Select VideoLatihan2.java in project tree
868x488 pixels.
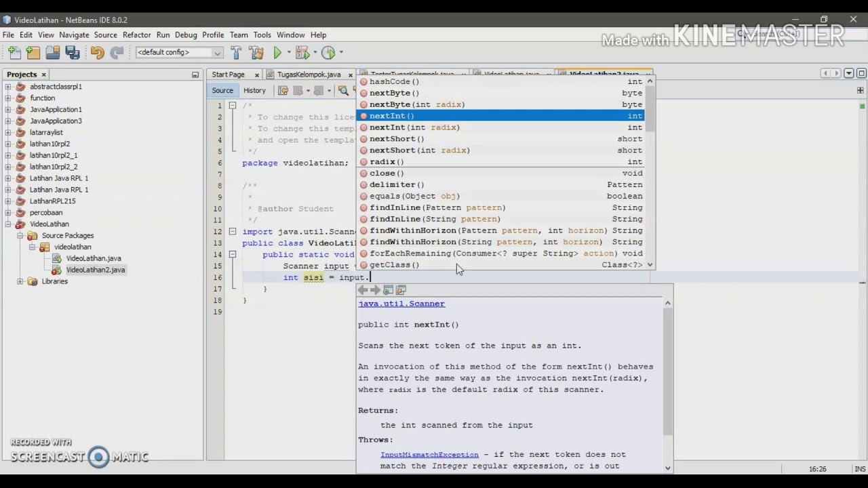[95, 270]
